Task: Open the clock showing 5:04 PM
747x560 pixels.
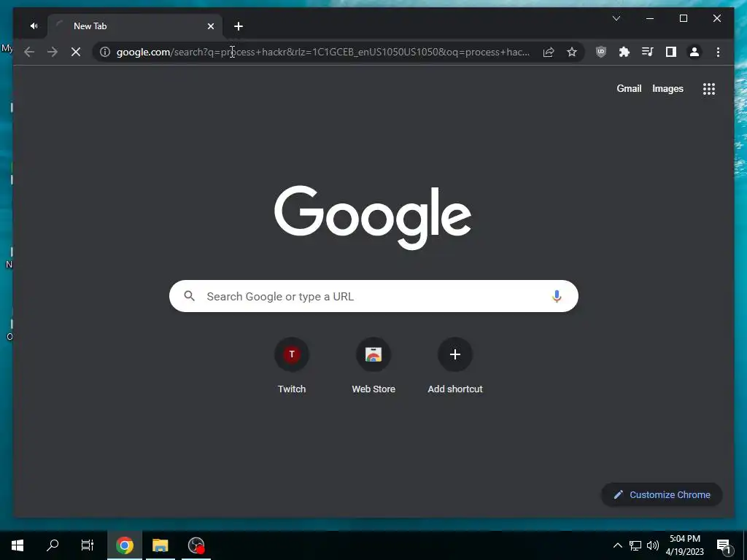Action: (684, 545)
